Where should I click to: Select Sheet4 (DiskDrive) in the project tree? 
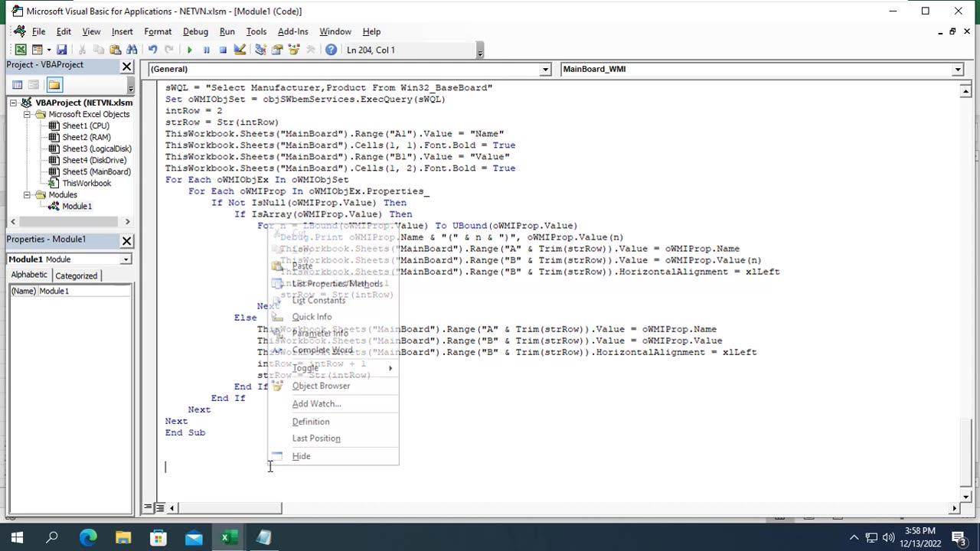(94, 160)
